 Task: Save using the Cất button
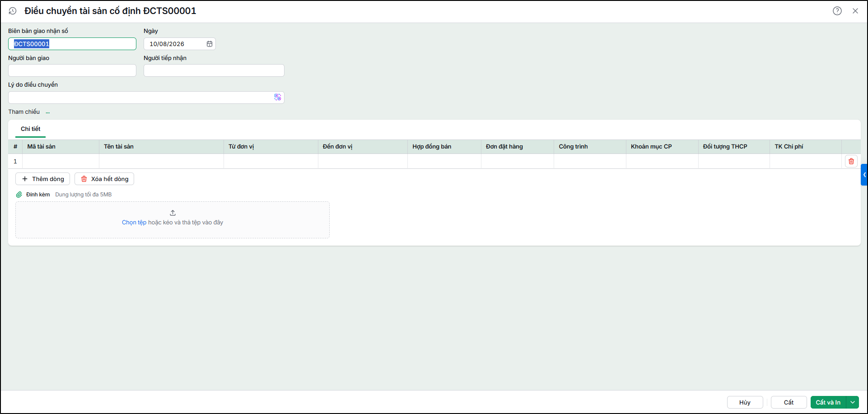789,402
